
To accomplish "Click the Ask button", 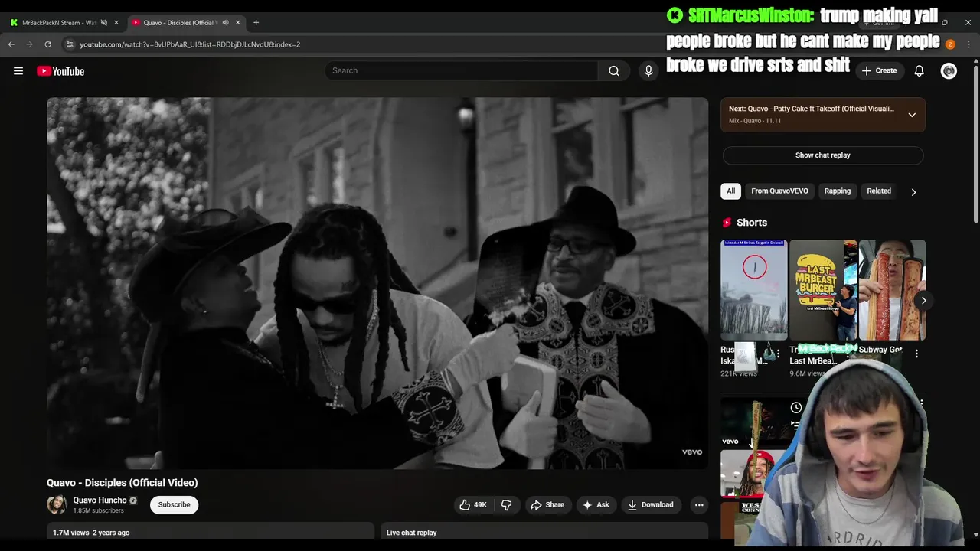I will [x=596, y=504].
